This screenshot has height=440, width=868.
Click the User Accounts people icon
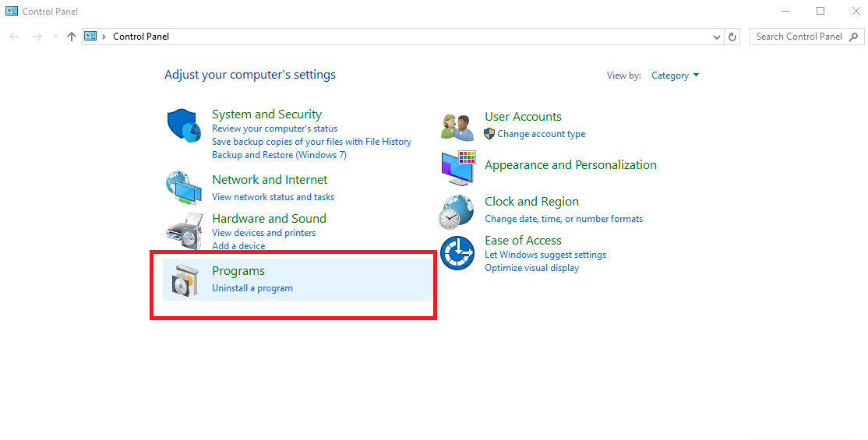pos(458,127)
